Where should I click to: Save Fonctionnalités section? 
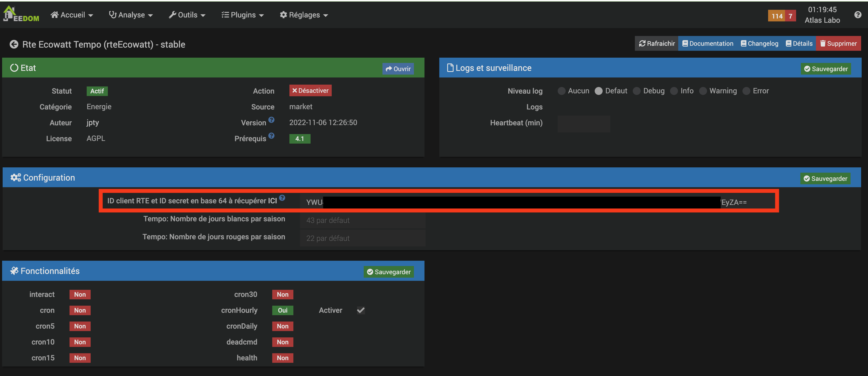click(389, 272)
